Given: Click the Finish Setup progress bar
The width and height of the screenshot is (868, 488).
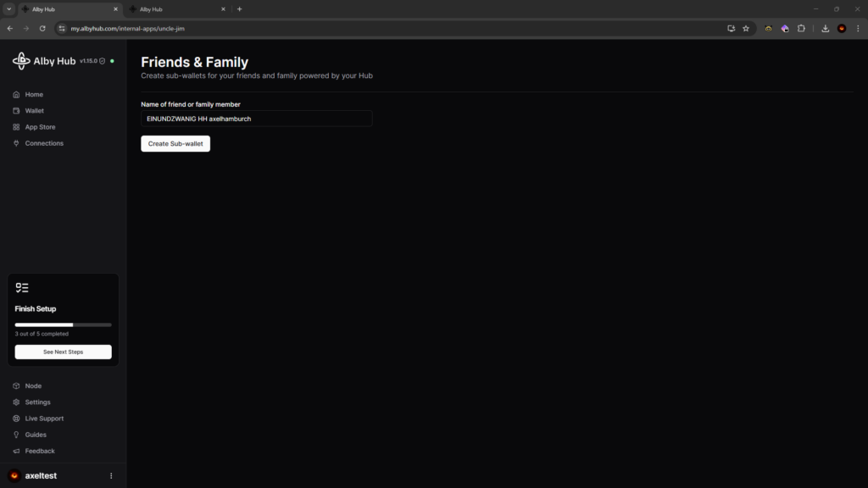Looking at the screenshot, I should pyautogui.click(x=63, y=324).
